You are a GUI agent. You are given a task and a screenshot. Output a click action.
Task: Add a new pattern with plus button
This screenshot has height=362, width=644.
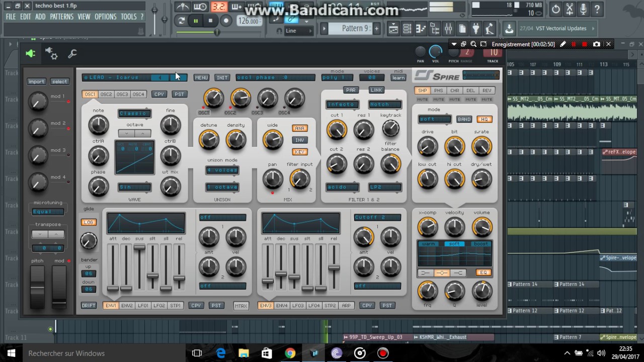[x=376, y=28]
